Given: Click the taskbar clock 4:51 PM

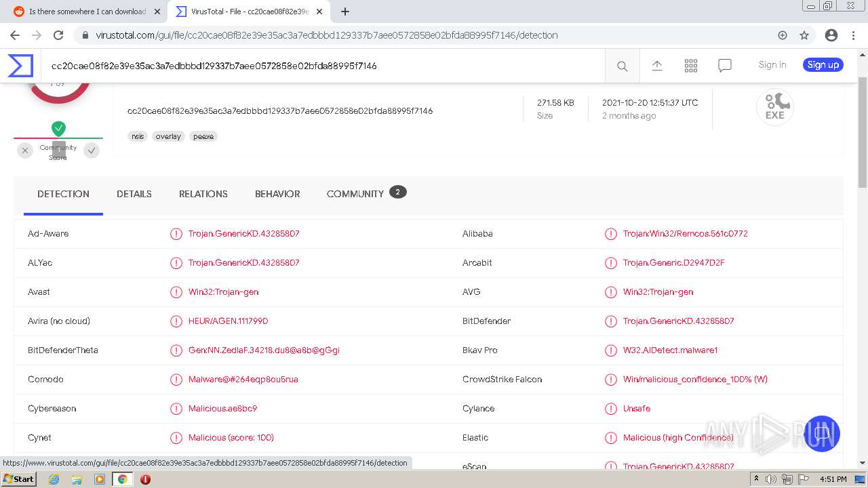Looking at the screenshot, I should pos(833,479).
